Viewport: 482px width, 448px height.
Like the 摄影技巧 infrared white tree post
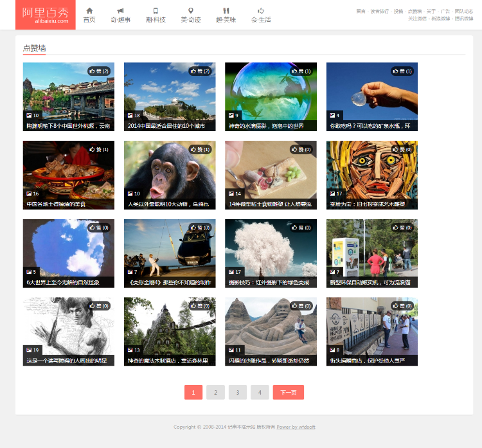pos(301,228)
